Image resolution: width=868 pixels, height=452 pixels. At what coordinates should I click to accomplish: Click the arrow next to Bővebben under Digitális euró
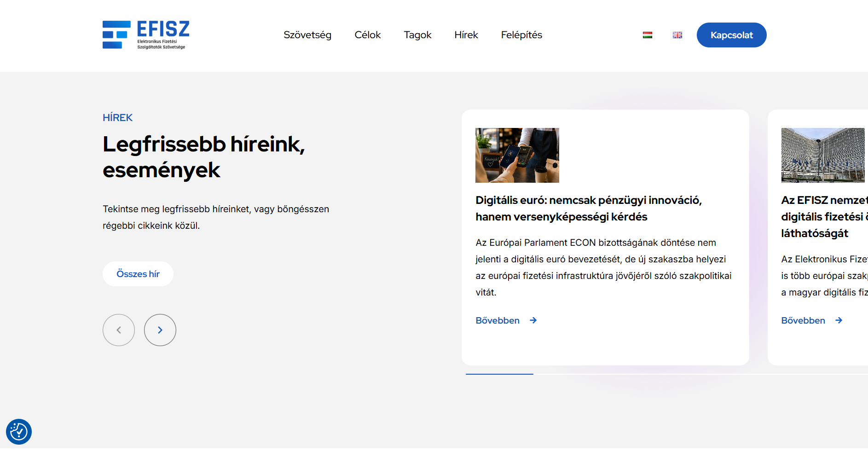pyautogui.click(x=533, y=320)
